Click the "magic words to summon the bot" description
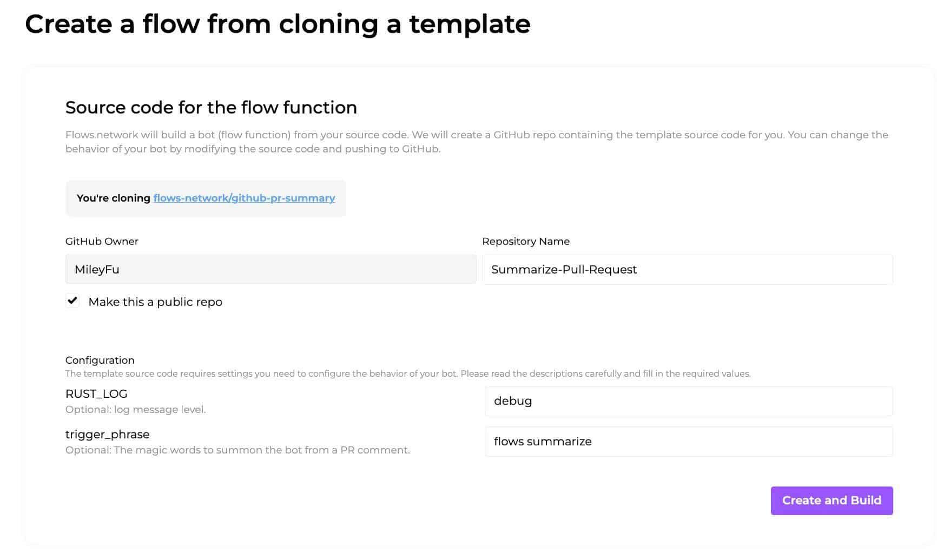Image resolution: width=937 pixels, height=560 pixels. pyautogui.click(x=237, y=450)
